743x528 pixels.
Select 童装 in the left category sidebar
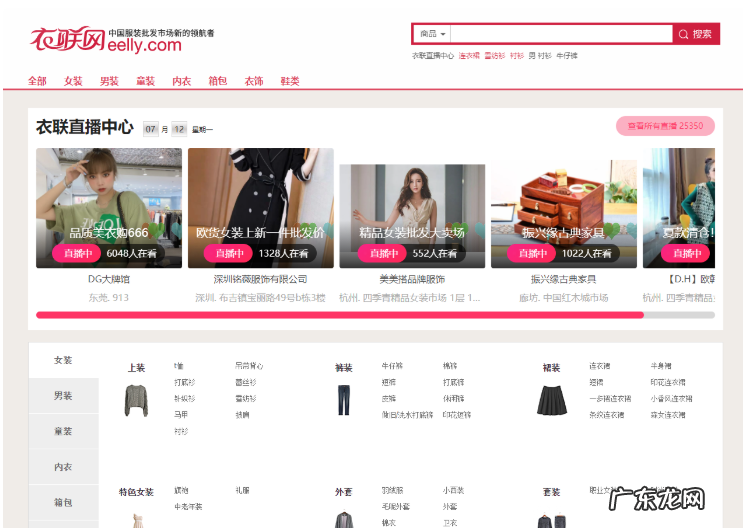(x=63, y=431)
